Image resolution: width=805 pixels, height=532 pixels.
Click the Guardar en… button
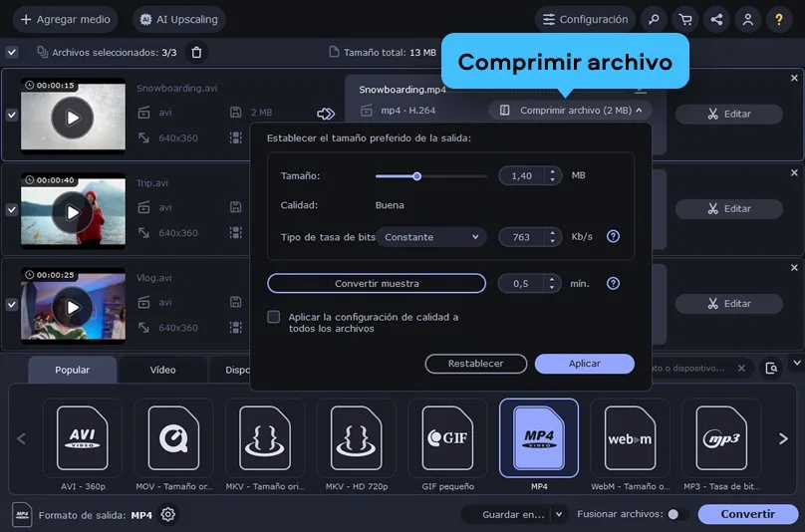(x=512, y=514)
